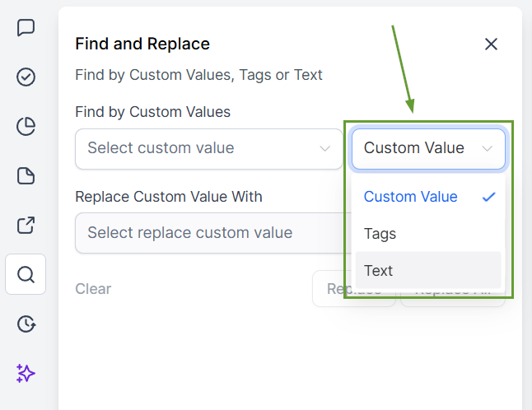Open the Select replace custom value dropdown
The width and height of the screenshot is (532, 410).
coord(206,233)
